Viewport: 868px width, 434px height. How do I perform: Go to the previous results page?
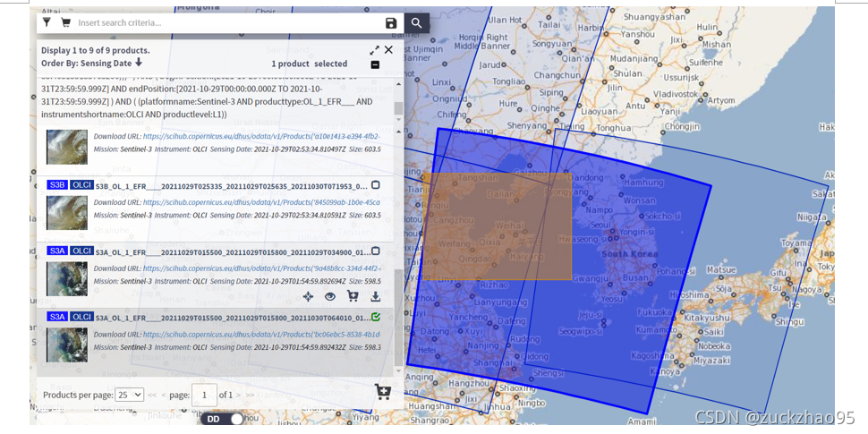coord(164,396)
